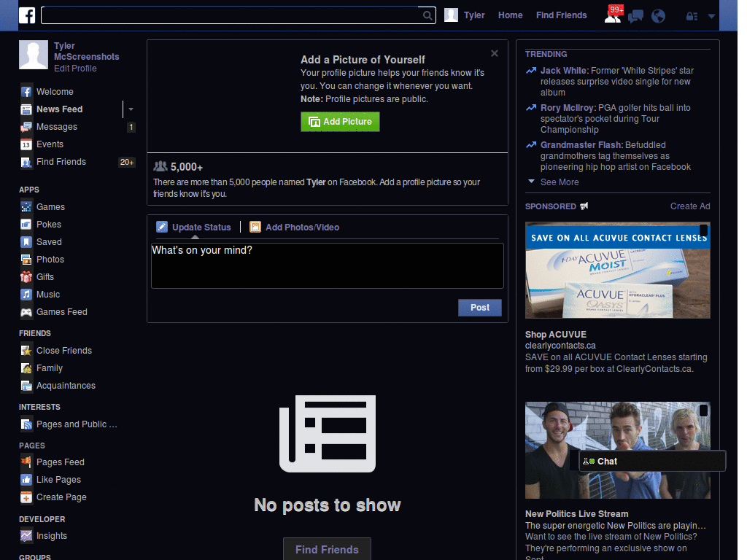
Task: View notifications via the globe icon
Action: [x=658, y=15]
